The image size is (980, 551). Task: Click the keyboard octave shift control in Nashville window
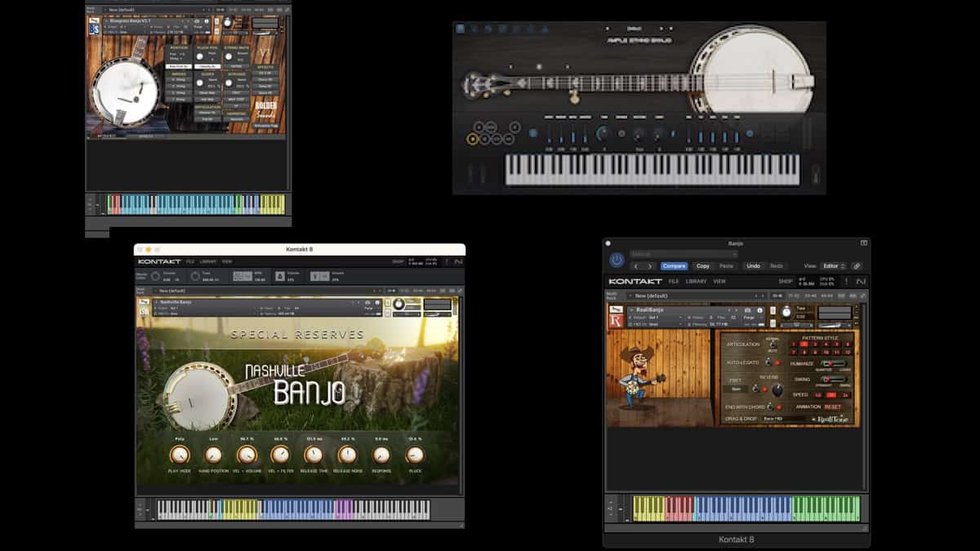(140, 509)
